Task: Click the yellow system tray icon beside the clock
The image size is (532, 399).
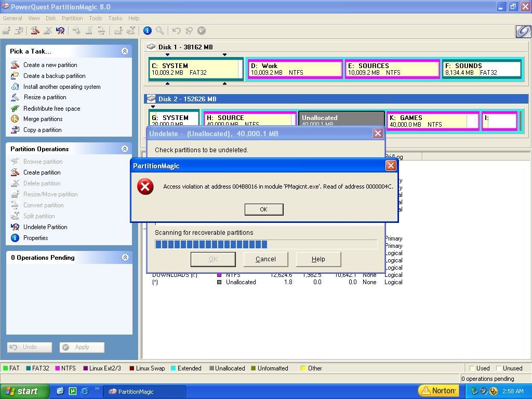Action: click(x=494, y=391)
